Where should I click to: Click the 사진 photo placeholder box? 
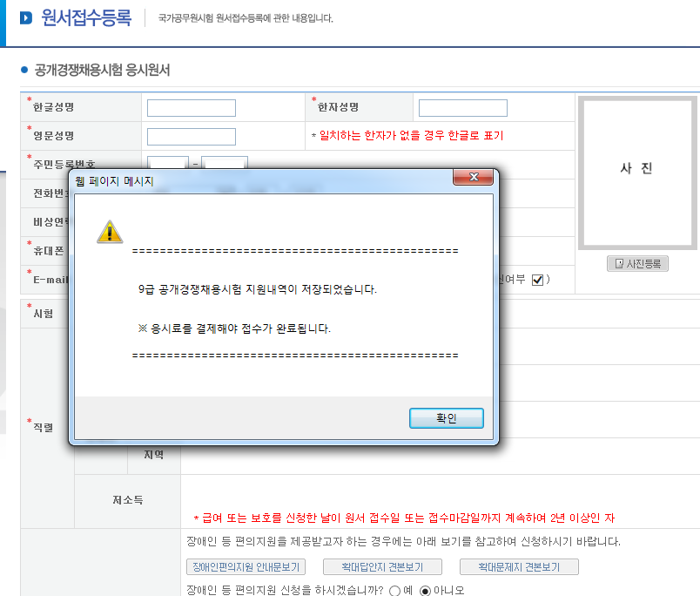(x=636, y=171)
